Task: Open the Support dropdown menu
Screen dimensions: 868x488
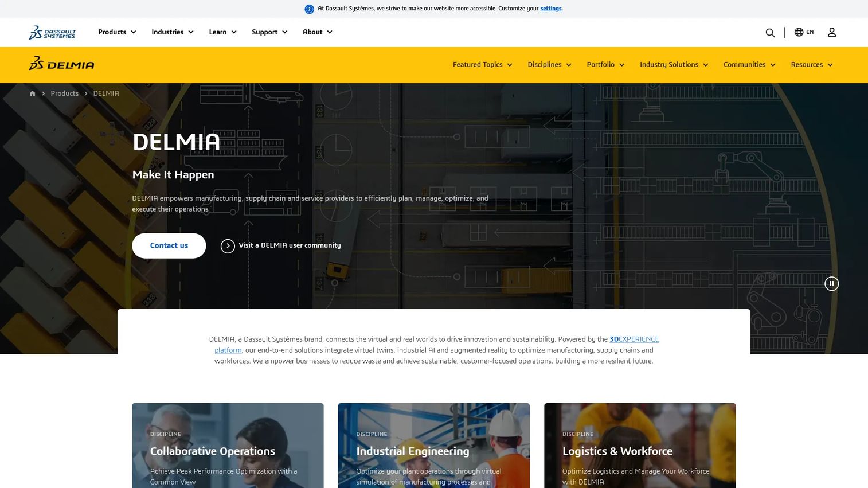Action: [269, 32]
